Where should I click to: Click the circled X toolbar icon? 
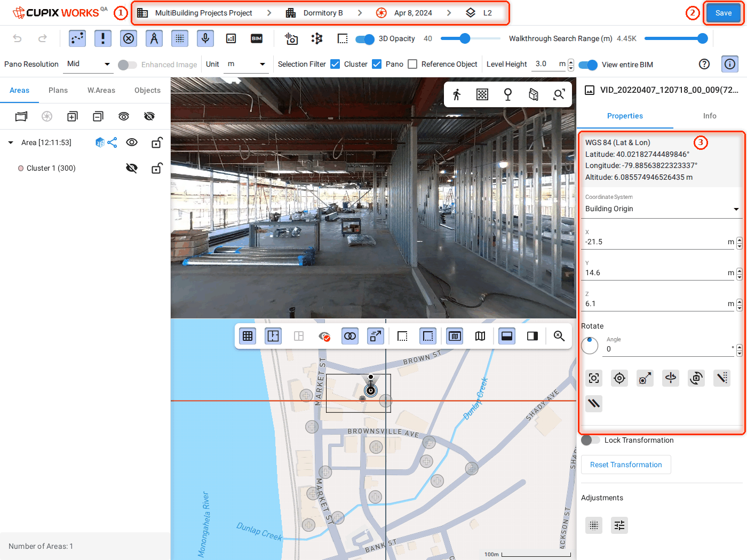pos(129,38)
